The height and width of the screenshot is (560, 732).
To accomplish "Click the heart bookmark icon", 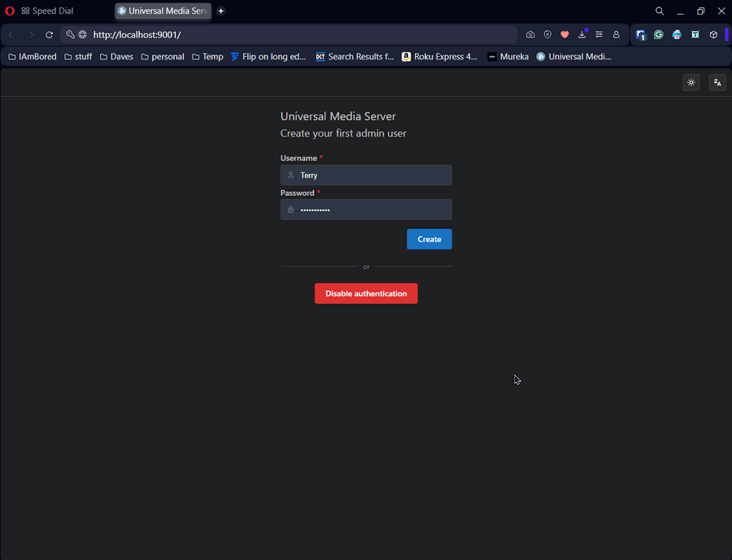I will pos(565,34).
